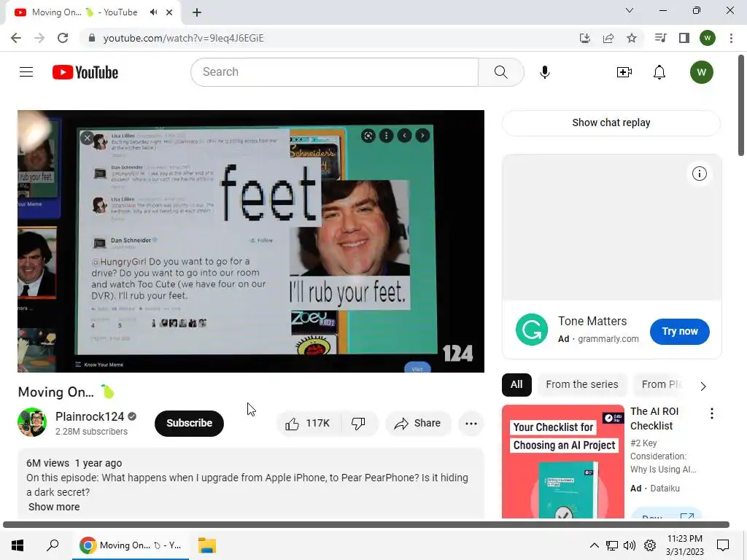The width and height of the screenshot is (747, 560).
Task: Click Try now on Grammarly ad
Action: click(x=679, y=332)
